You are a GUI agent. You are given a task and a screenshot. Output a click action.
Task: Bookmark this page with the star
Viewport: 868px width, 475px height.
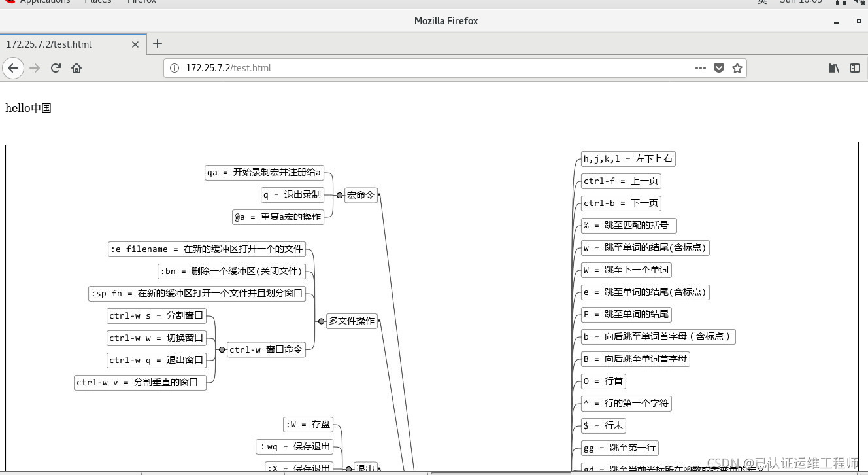[x=737, y=68]
